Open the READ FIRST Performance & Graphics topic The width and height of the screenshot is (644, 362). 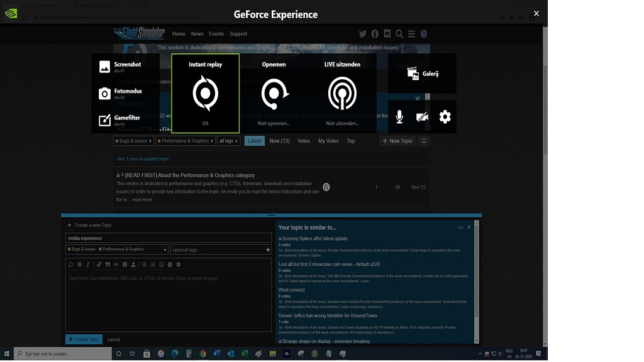pyautogui.click(x=190, y=175)
